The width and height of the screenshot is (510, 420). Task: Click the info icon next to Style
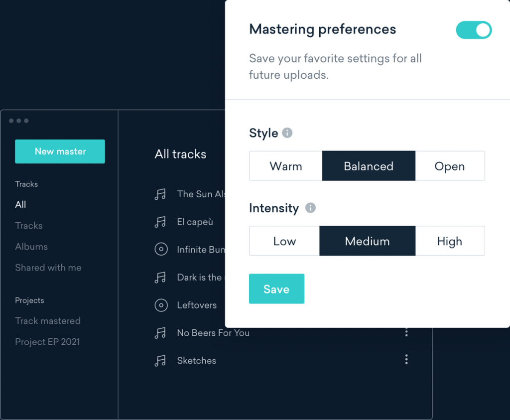click(287, 133)
